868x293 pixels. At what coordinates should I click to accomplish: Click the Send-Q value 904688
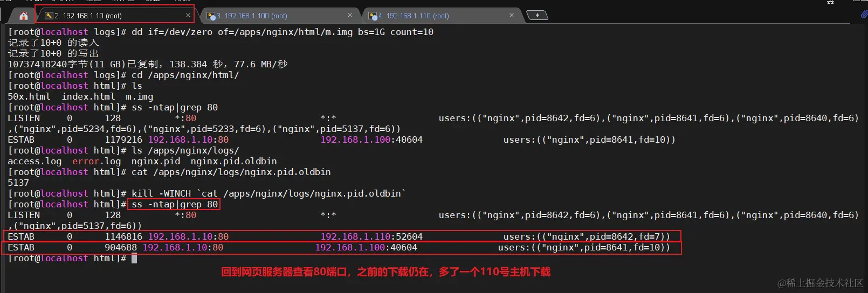(121, 247)
